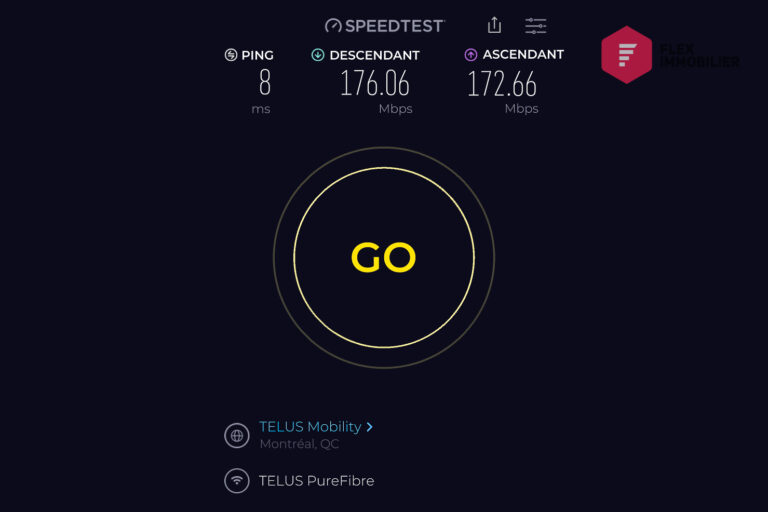768x512 pixels.
Task: Select the 176.06 download speed value
Action: click(375, 83)
